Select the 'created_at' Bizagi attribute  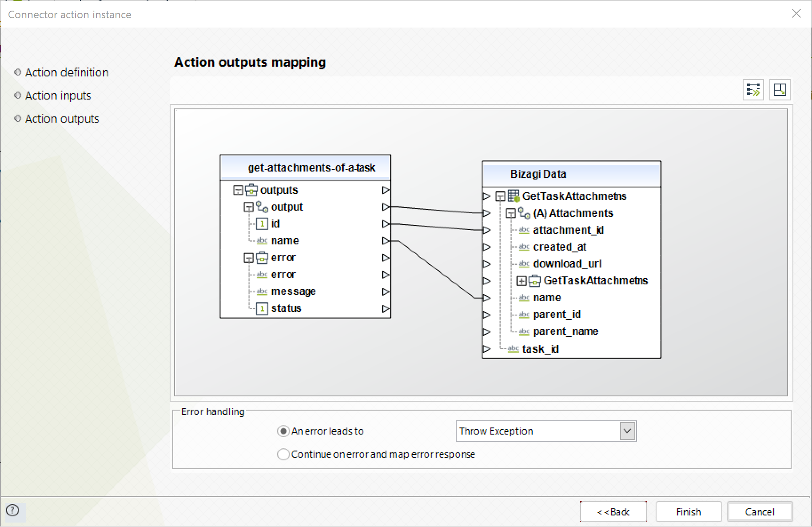[560, 247]
